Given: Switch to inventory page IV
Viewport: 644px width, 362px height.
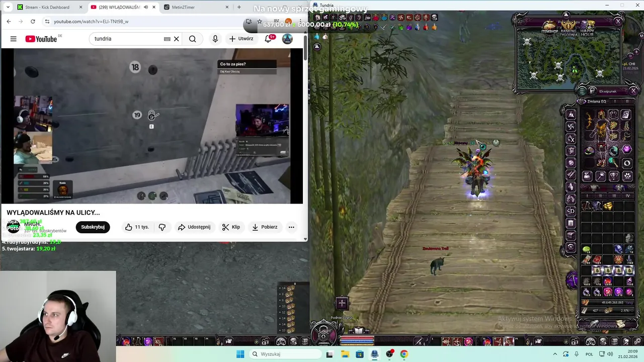Looking at the screenshot, I should click(627, 196).
